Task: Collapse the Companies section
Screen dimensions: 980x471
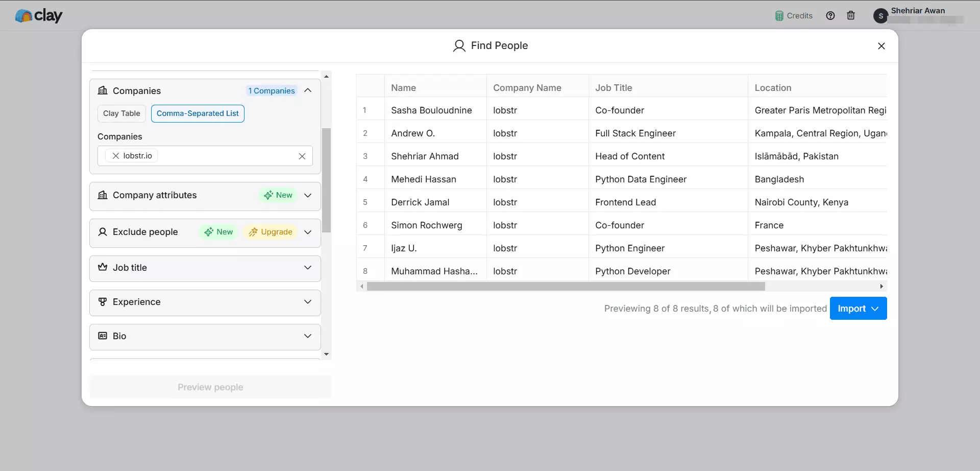Action: click(308, 90)
